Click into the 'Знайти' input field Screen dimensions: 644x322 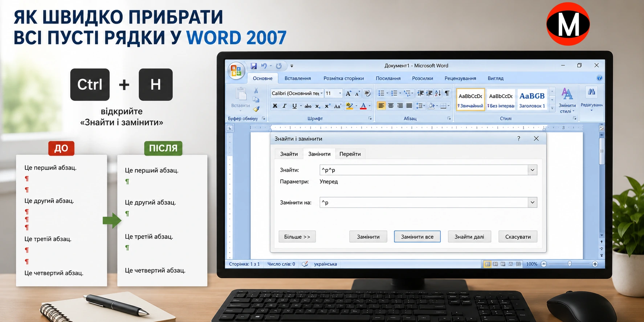(424, 170)
